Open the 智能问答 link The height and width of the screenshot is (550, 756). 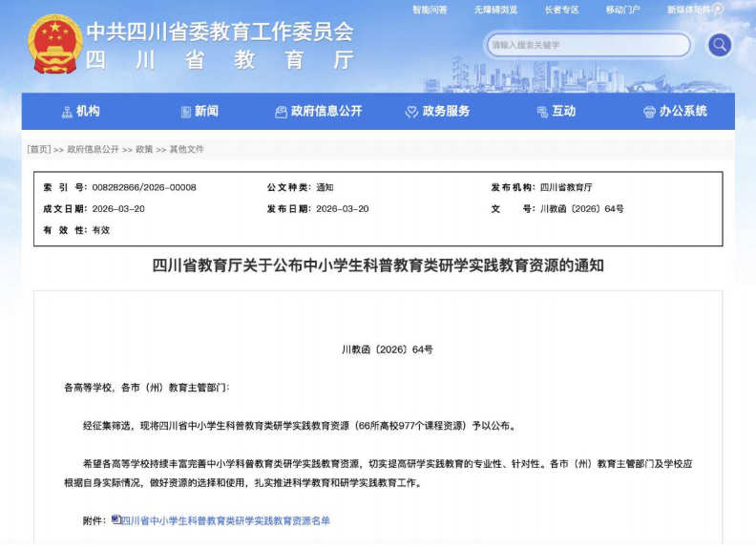click(430, 10)
